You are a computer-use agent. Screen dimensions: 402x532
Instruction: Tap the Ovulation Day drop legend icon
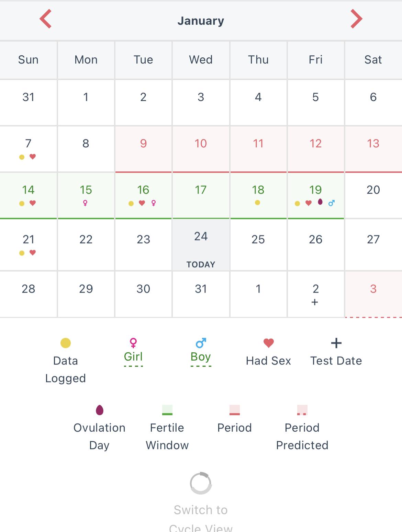click(x=99, y=410)
